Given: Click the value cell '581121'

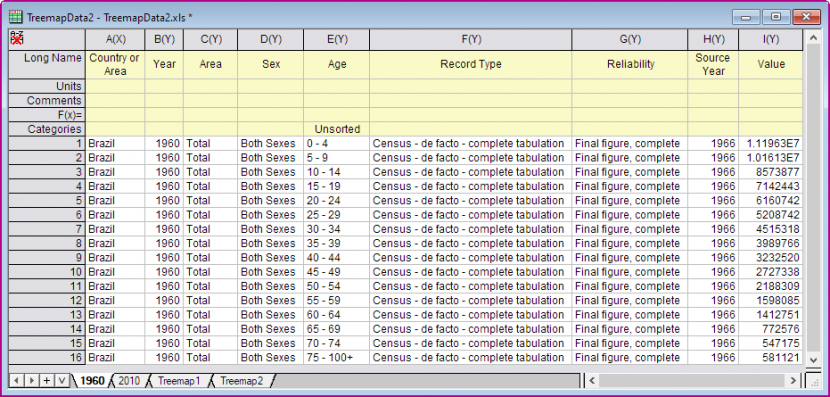Looking at the screenshot, I should point(771,358).
